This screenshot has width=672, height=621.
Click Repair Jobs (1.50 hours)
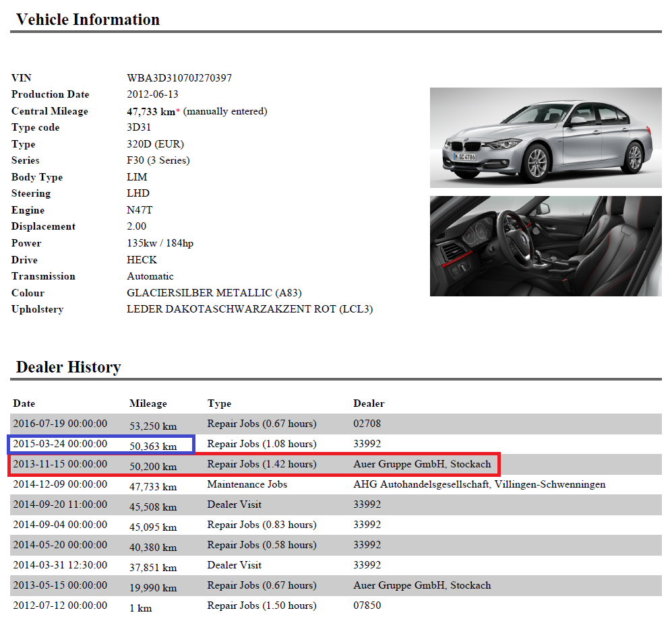262,606
